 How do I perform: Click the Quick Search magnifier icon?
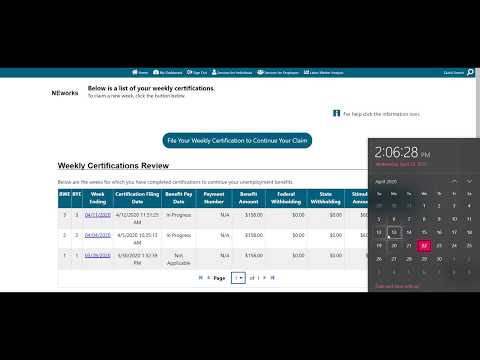click(470, 72)
